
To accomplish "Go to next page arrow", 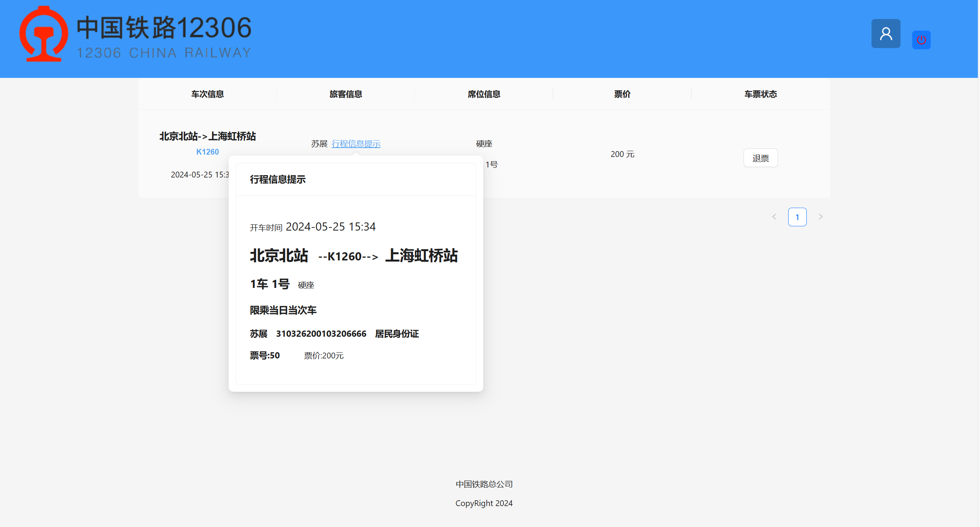I will tap(821, 217).
